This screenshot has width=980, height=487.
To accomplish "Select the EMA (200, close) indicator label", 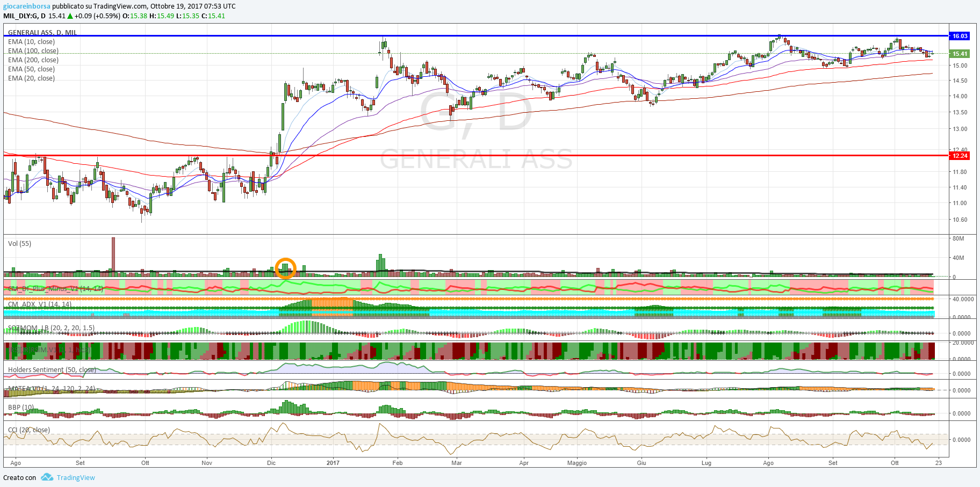I will (33, 60).
